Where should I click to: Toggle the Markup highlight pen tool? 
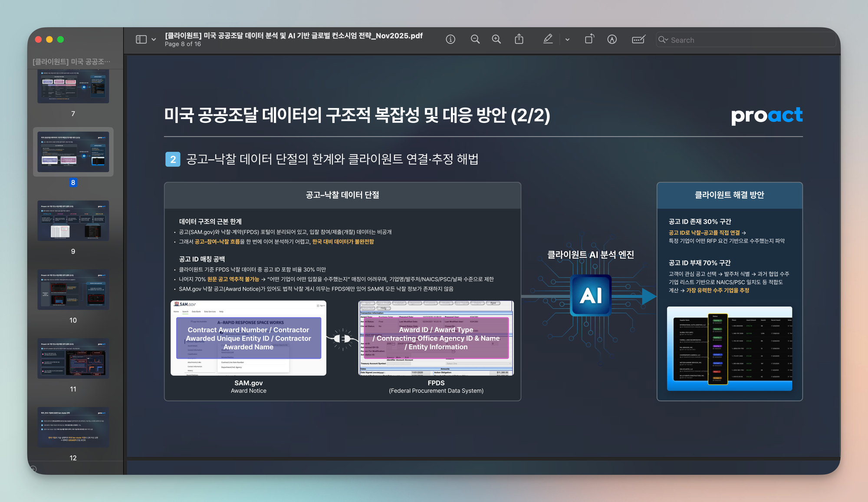click(x=548, y=40)
